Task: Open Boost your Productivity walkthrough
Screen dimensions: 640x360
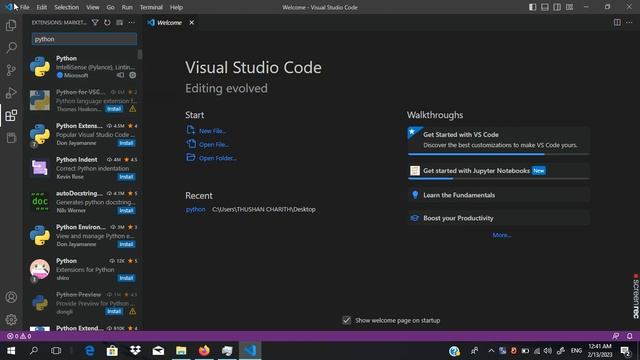Action: point(498,218)
